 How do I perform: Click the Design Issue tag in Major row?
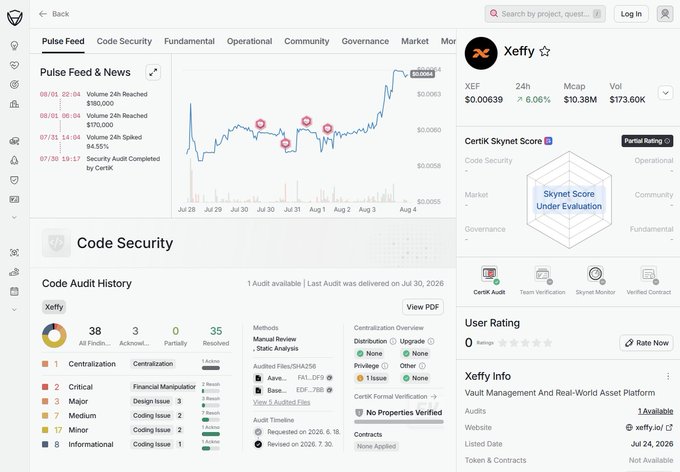pos(151,401)
